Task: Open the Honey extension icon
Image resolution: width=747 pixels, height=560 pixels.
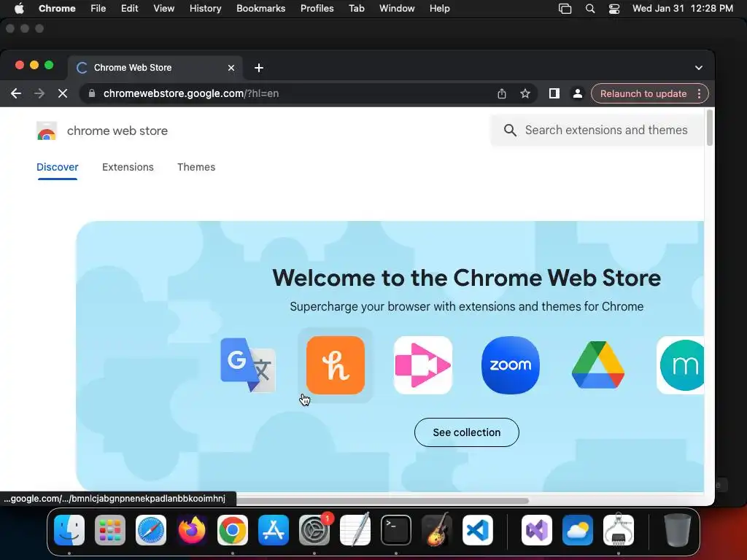Action: click(x=336, y=365)
